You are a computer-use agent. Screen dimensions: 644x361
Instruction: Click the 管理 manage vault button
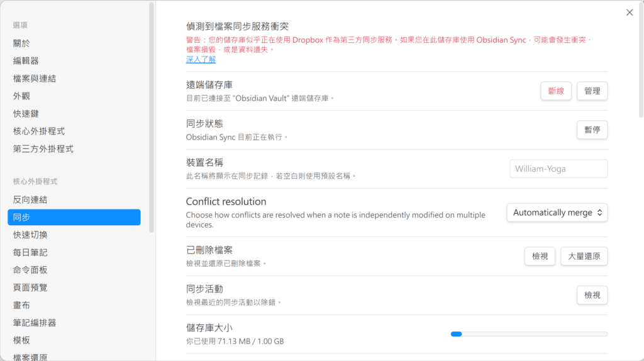point(592,91)
